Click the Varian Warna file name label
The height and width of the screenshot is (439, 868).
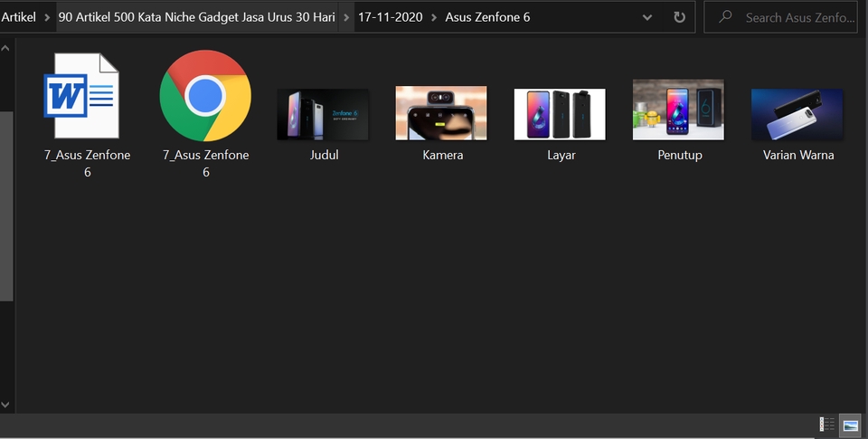(x=798, y=155)
